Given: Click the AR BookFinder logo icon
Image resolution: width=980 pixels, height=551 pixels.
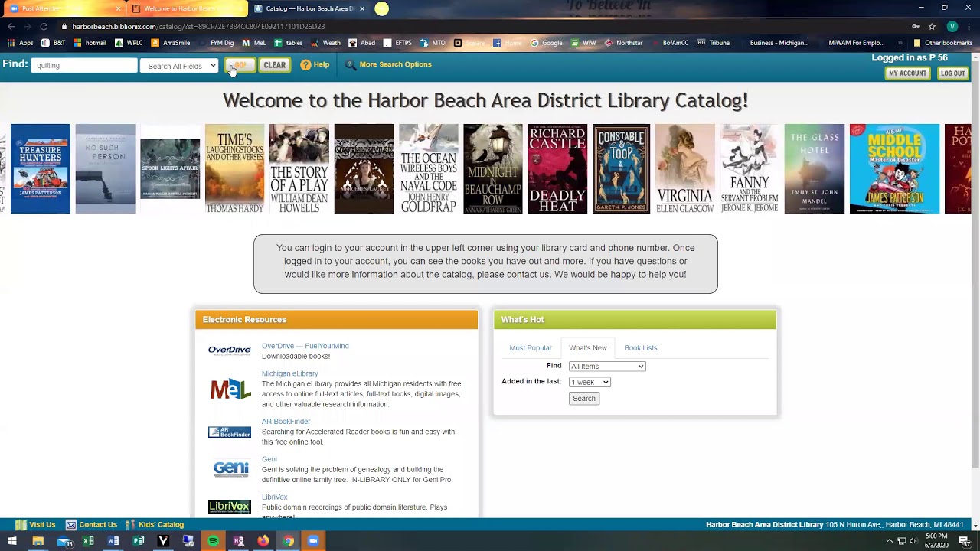Looking at the screenshot, I should (x=230, y=432).
